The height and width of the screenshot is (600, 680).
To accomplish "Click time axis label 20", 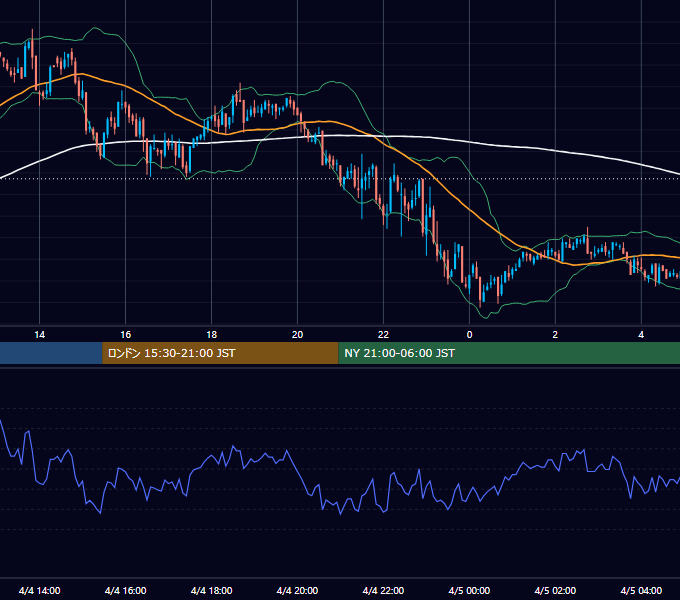I will click(297, 335).
